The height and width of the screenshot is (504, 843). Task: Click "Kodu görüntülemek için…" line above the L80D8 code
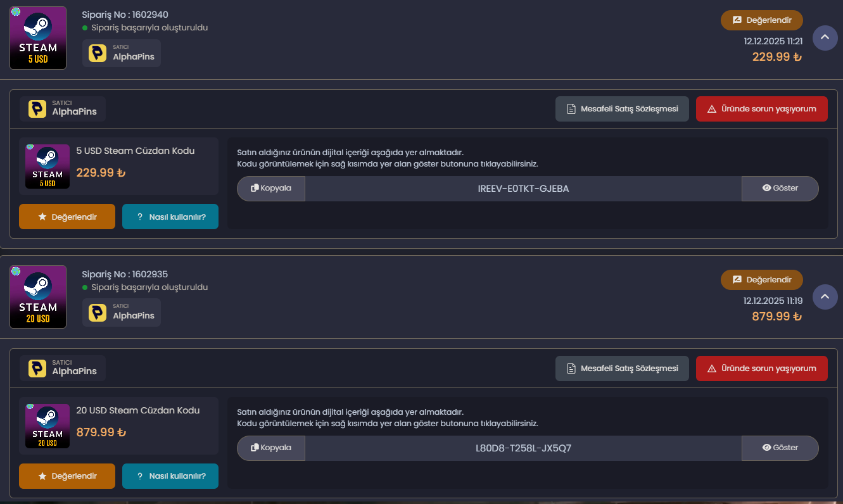tap(388, 424)
